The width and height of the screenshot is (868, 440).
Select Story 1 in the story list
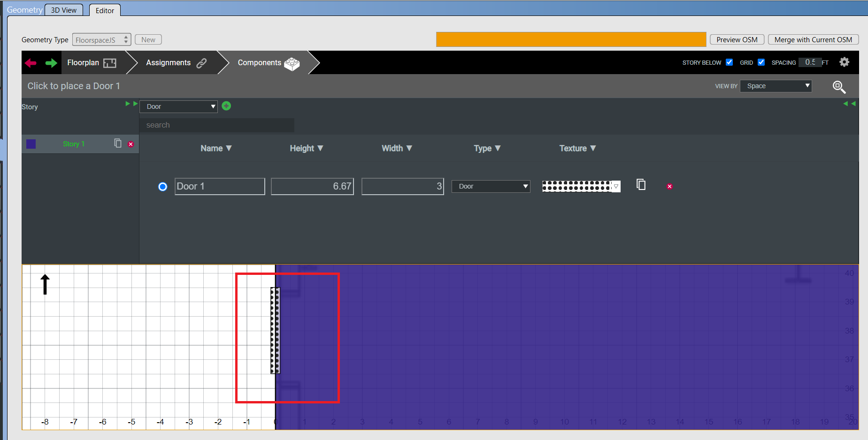(x=74, y=144)
